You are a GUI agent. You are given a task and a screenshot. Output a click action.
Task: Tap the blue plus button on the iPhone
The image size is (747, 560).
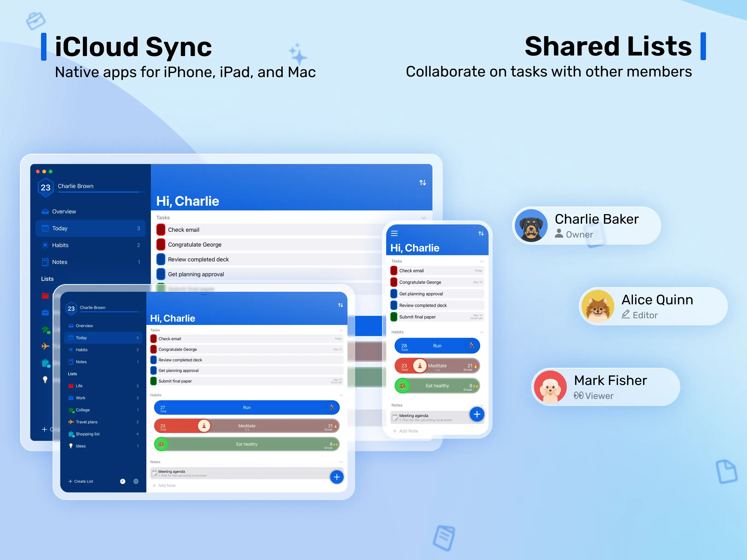pos(477,415)
